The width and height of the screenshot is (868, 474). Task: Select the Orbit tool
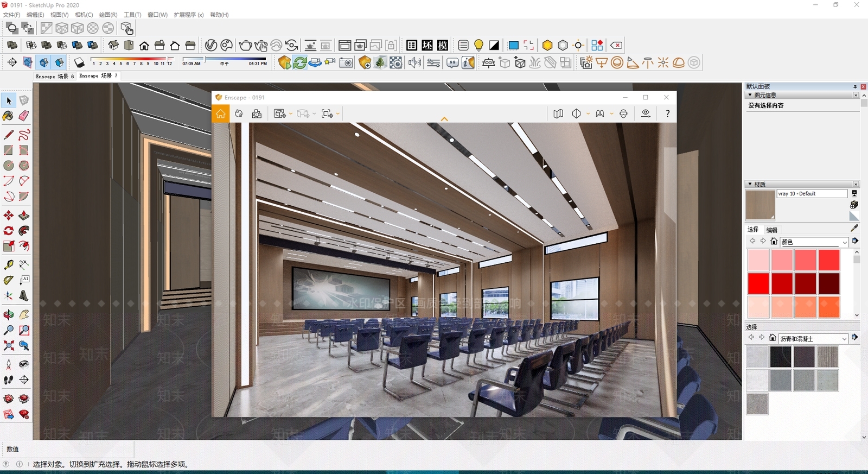coord(8,314)
